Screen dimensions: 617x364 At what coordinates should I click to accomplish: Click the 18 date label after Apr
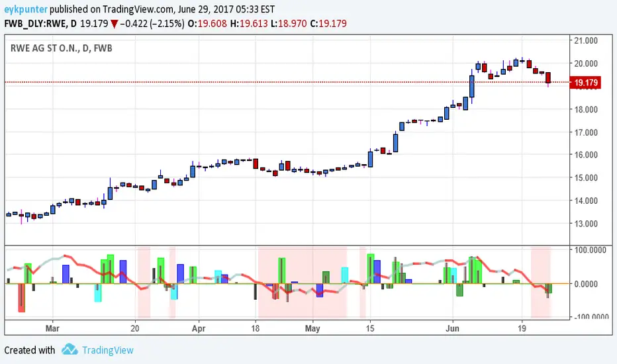(256, 328)
